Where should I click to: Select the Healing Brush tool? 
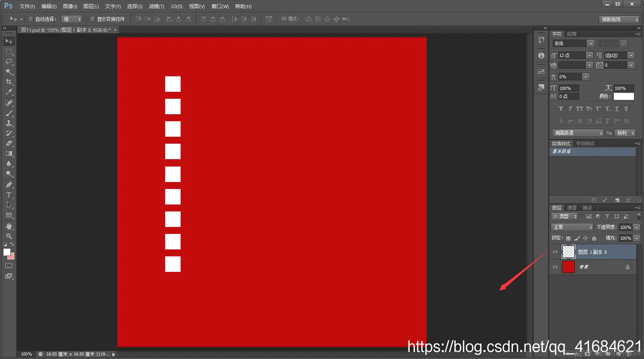click(9, 103)
